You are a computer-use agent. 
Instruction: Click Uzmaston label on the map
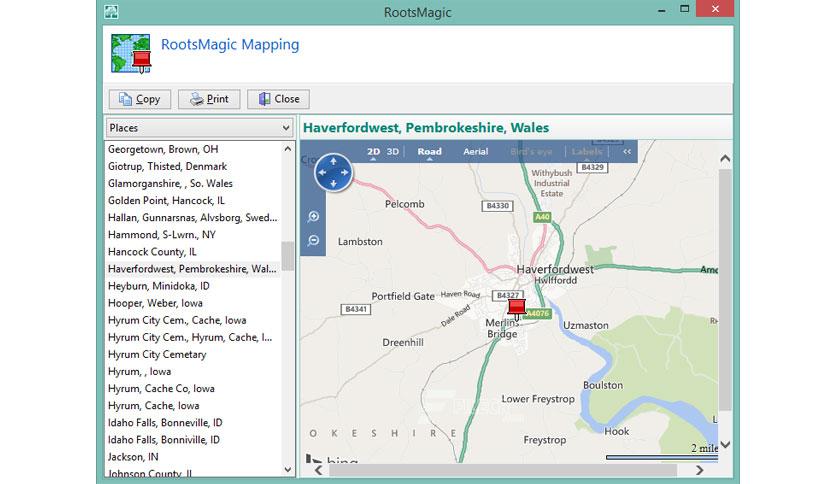tap(585, 325)
